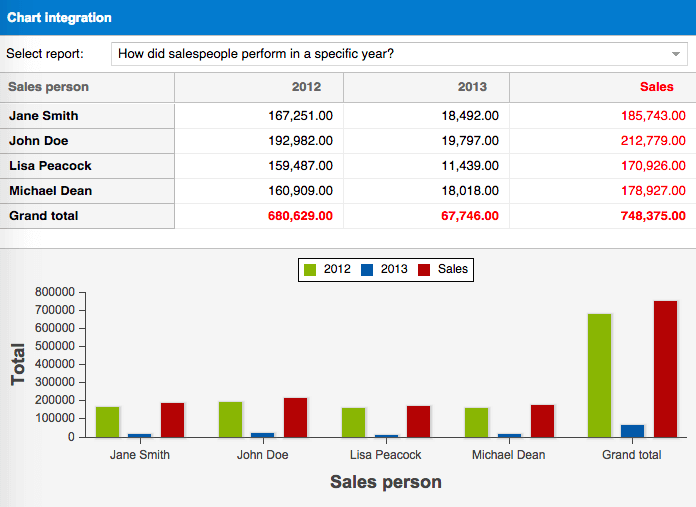Image resolution: width=696 pixels, height=507 pixels.
Task: Click Lisa Peacock's green 2012 bar
Action: pyautogui.click(x=353, y=423)
